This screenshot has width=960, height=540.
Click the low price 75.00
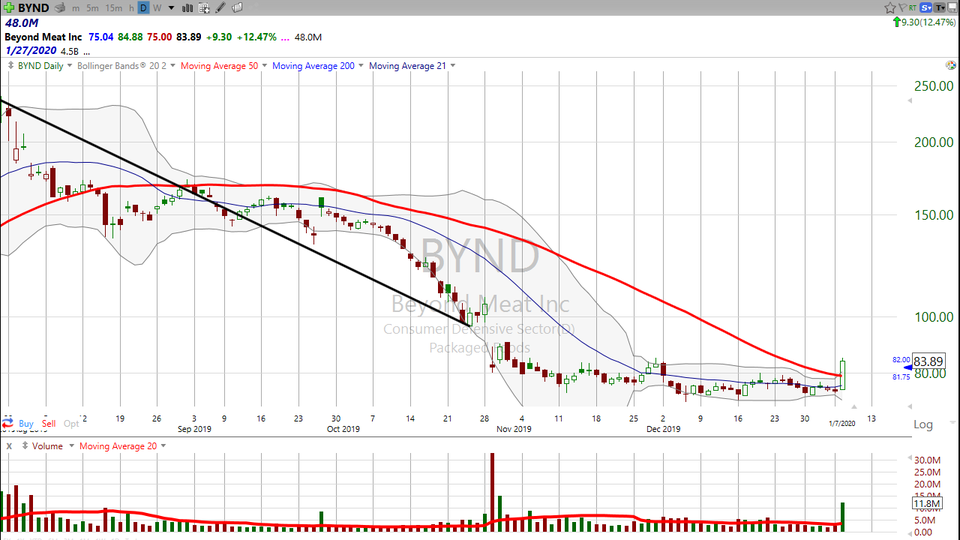[159, 37]
